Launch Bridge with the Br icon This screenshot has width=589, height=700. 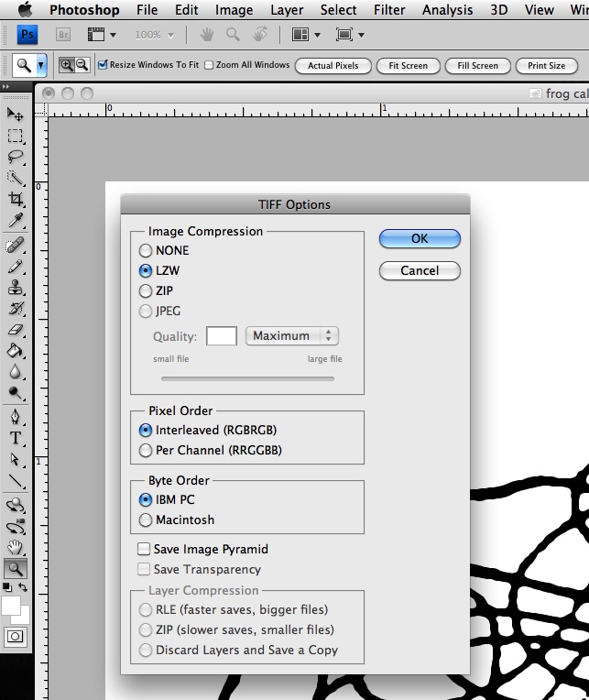(63, 35)
